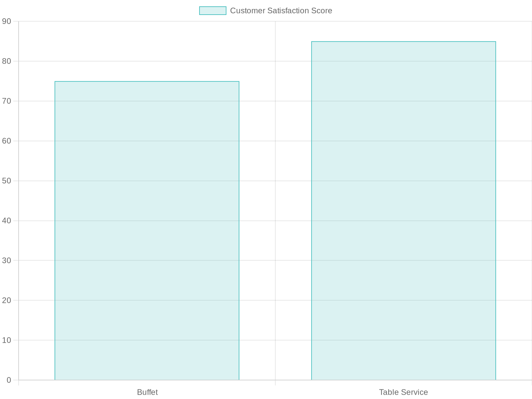Click the 50 y-axis tick label
The height and width of the screenshot is (399, 532).
tap(7, 181)
